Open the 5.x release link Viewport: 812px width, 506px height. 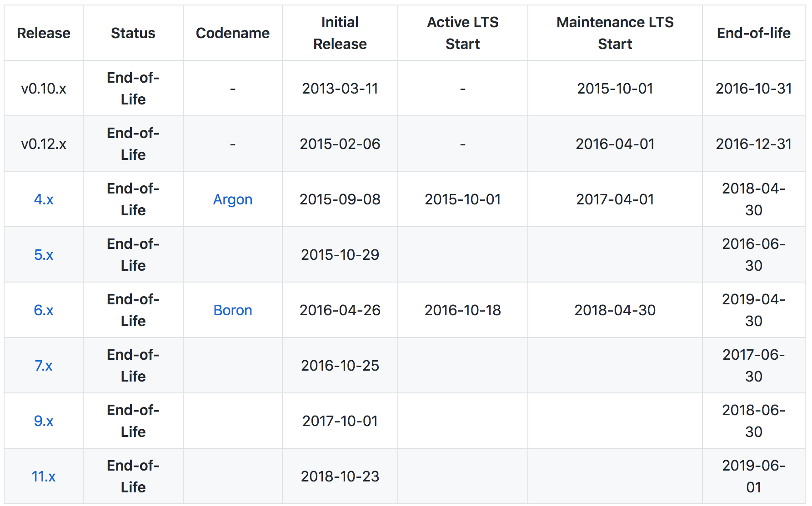[44, 255]
